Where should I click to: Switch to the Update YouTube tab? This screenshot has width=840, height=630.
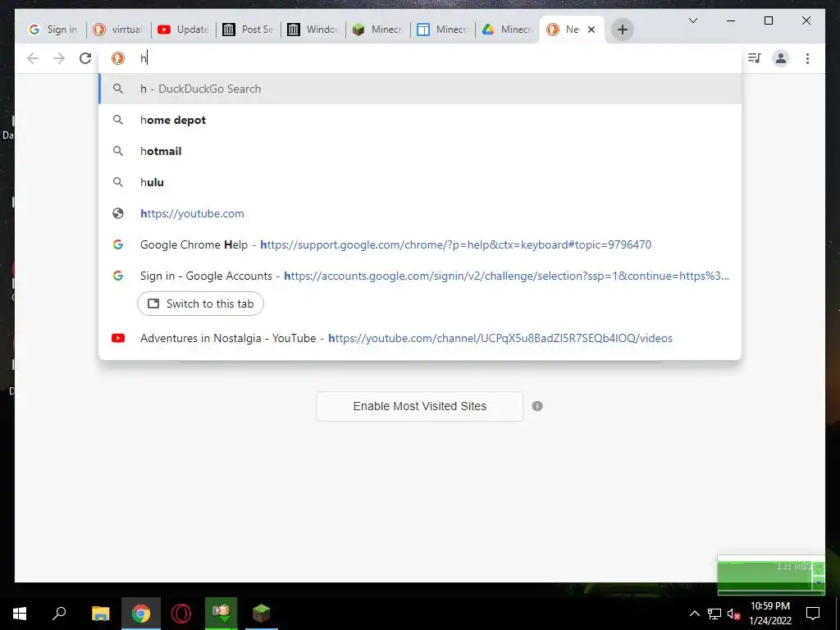pyautogui.click(x=184, y=30)
